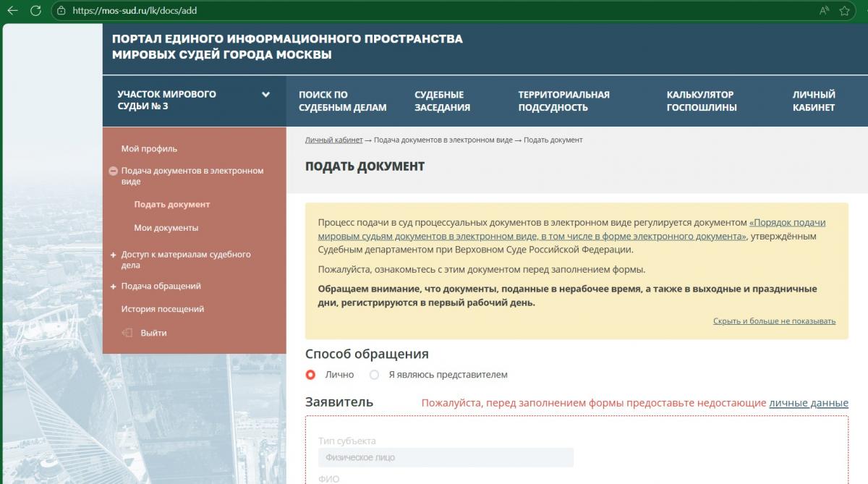The width and height of the screenshot is (868, 484).
Task: Select the Лично radio button
Action: click(311, 375)
